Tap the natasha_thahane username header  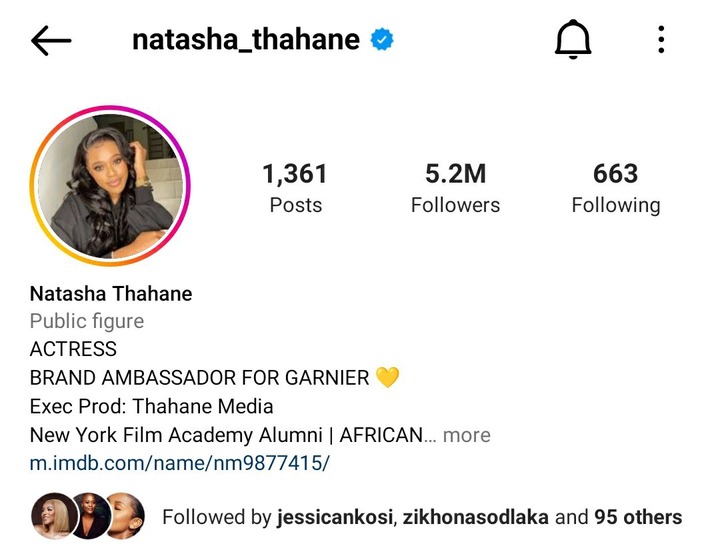point(246,40)
